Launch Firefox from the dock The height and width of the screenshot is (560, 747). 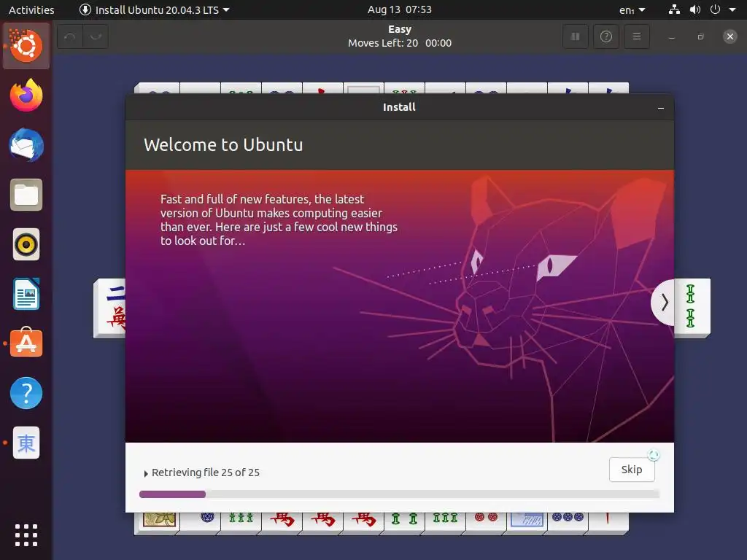point(26,96)
